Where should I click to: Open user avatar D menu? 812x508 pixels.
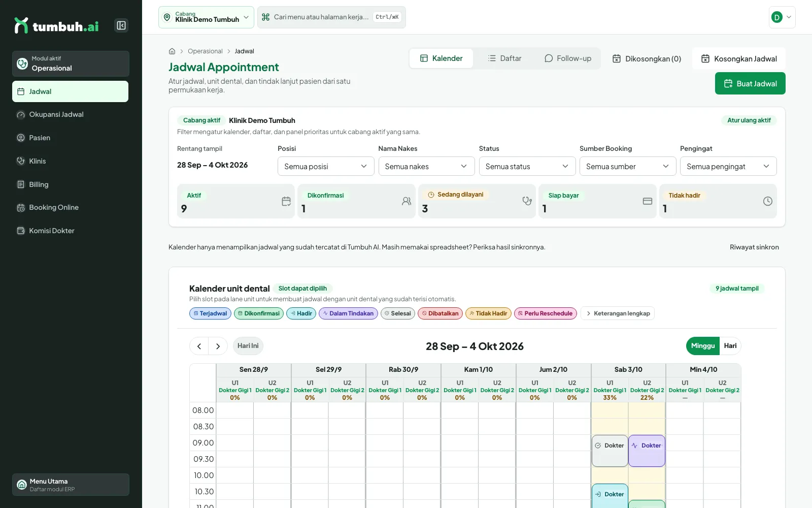782,17
